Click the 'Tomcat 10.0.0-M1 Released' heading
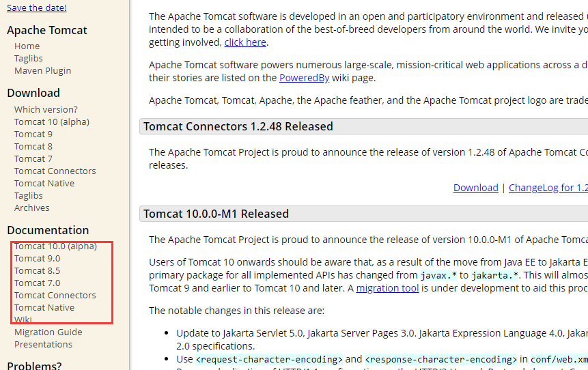The image size is (588, 370). click(x=216, y=214)
